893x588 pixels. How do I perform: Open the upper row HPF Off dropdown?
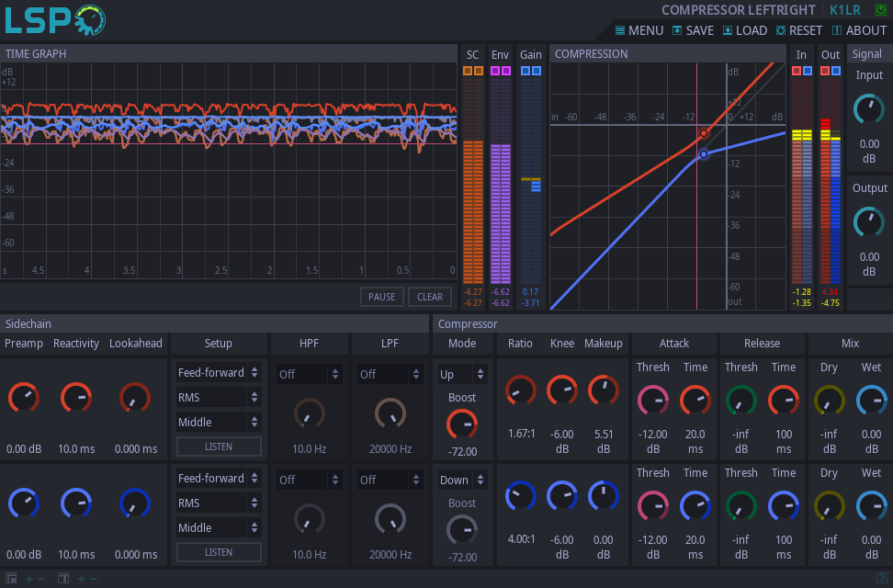pyautogui.click(x=310, y=374)
